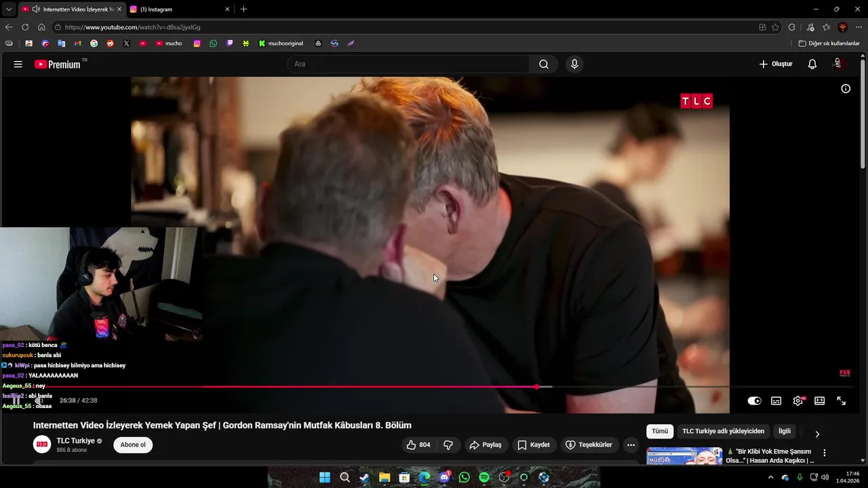The image size is (868, 488).
Task: Show video info card icon
Action: click(x=846, y=89)
